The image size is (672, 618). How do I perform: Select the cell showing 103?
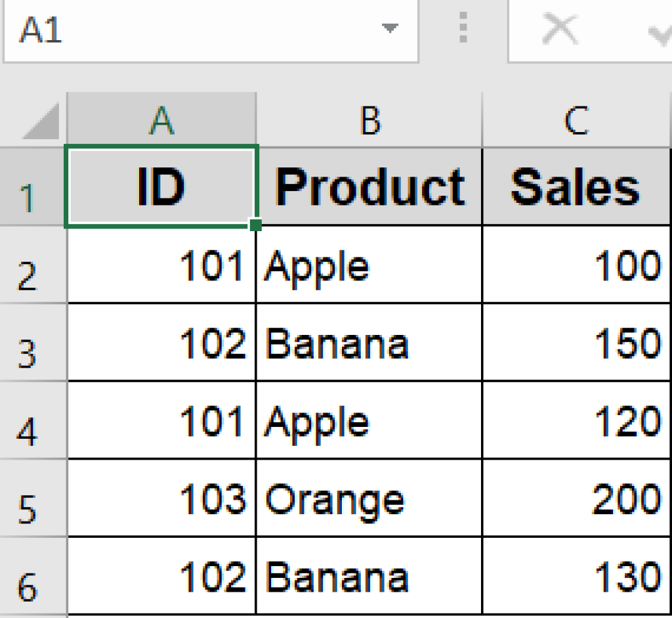(x=161, y=498)
